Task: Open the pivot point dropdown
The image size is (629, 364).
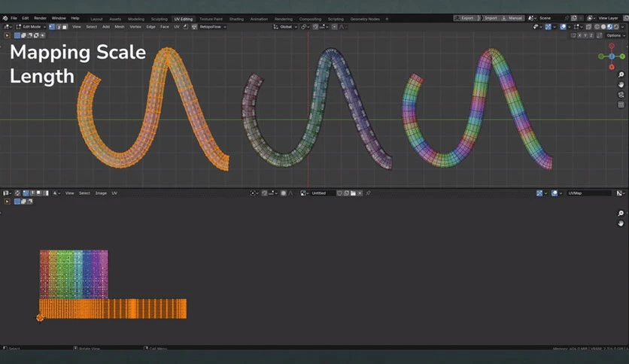Action: [x=305, y=27]
